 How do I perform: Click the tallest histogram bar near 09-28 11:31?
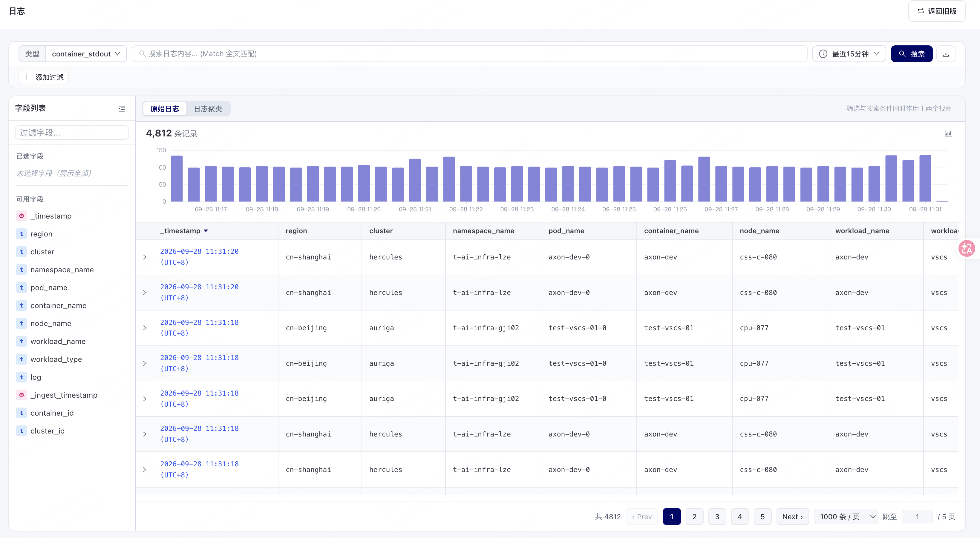click(925, 178)
